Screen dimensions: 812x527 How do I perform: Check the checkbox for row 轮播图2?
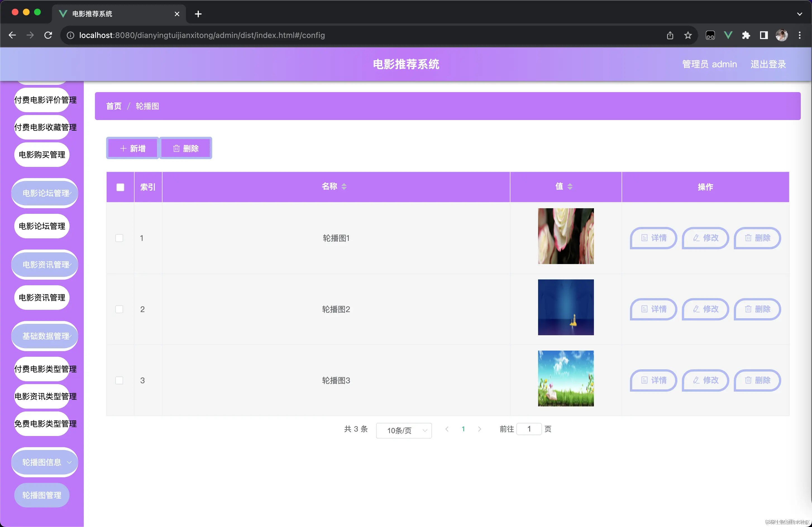coord(119,309)
